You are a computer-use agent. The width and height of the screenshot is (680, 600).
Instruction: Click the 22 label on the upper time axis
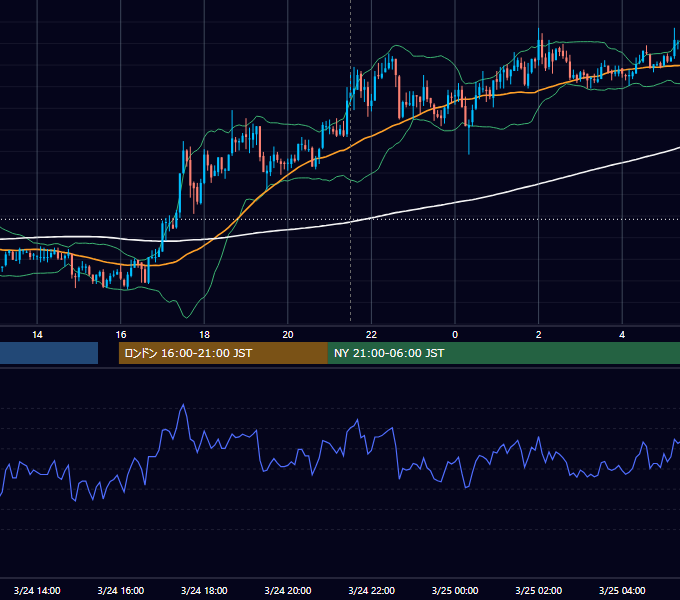pos(371,334)
